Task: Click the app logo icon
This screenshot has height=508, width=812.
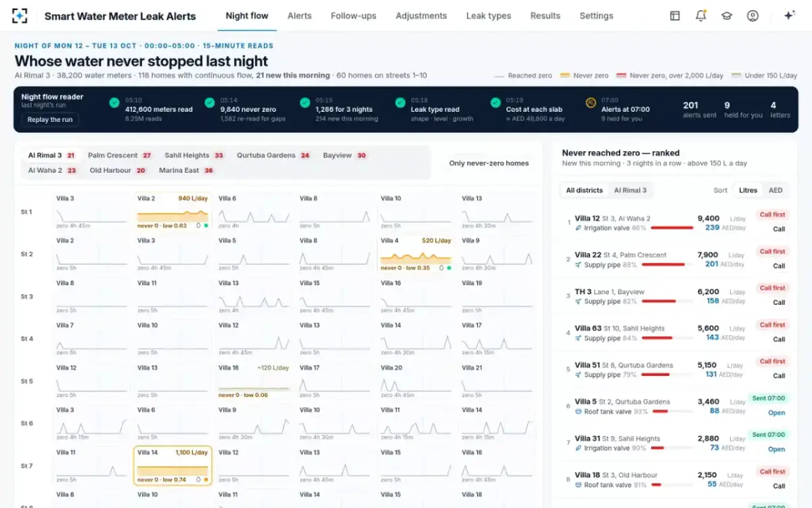Action: click(x=20, y=16)
